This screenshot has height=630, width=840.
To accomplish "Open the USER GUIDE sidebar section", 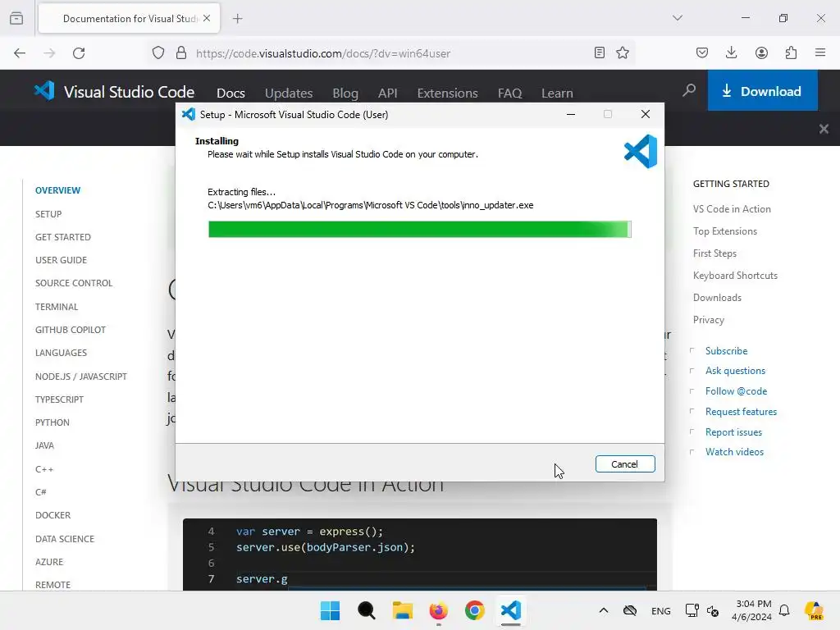I will (x=61, y=260).
